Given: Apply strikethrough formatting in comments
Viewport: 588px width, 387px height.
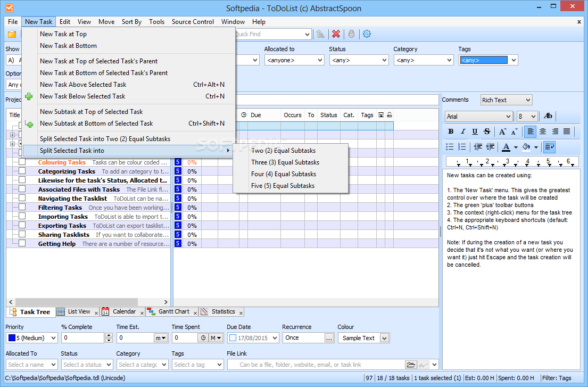Looking at the screenshot, I should [x=487, y=131].
